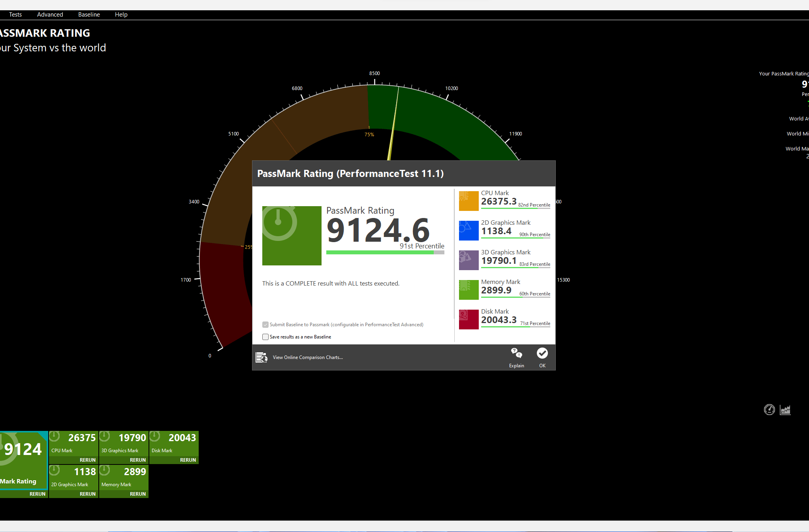The width and height of the screenshot is (809, 532).
Task: Click the large green PassMark Rating icon
Action: click(292, 236)
